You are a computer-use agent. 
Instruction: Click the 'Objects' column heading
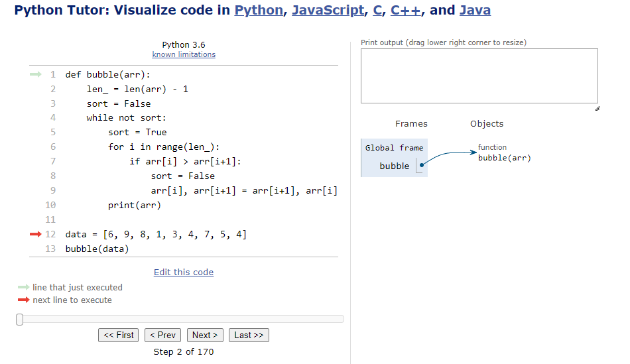(487, 124)
